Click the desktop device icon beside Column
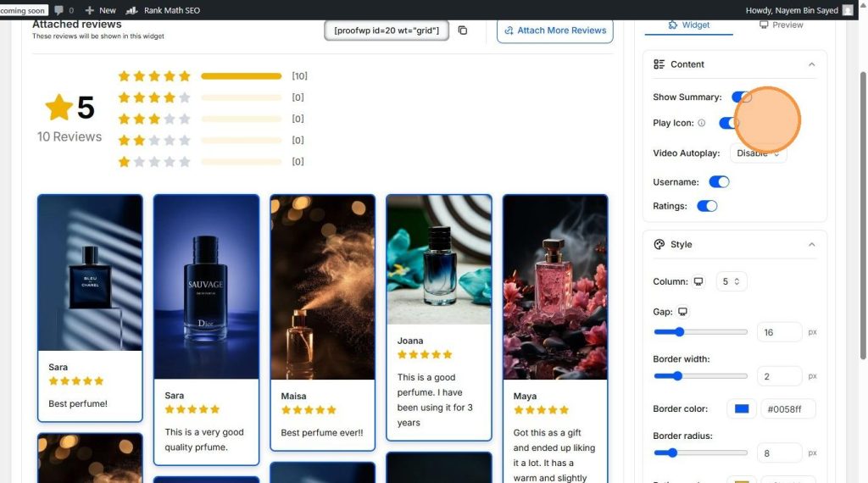 pos(698,281)
